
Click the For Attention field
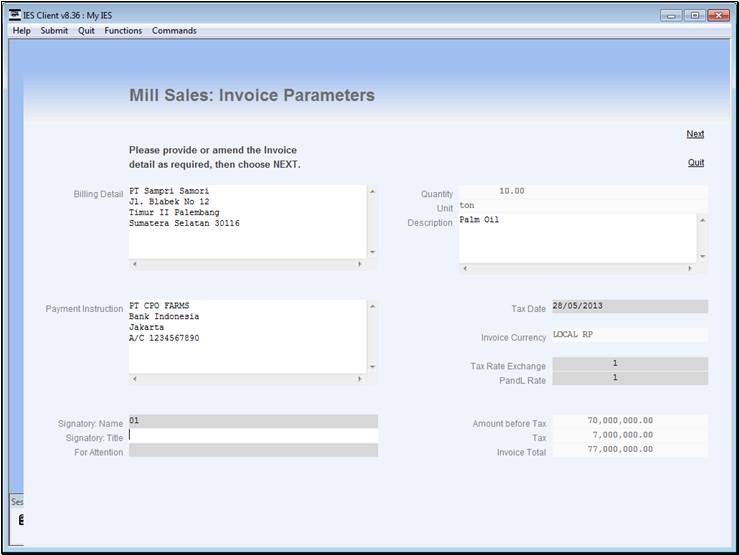[x=254, y=450]
